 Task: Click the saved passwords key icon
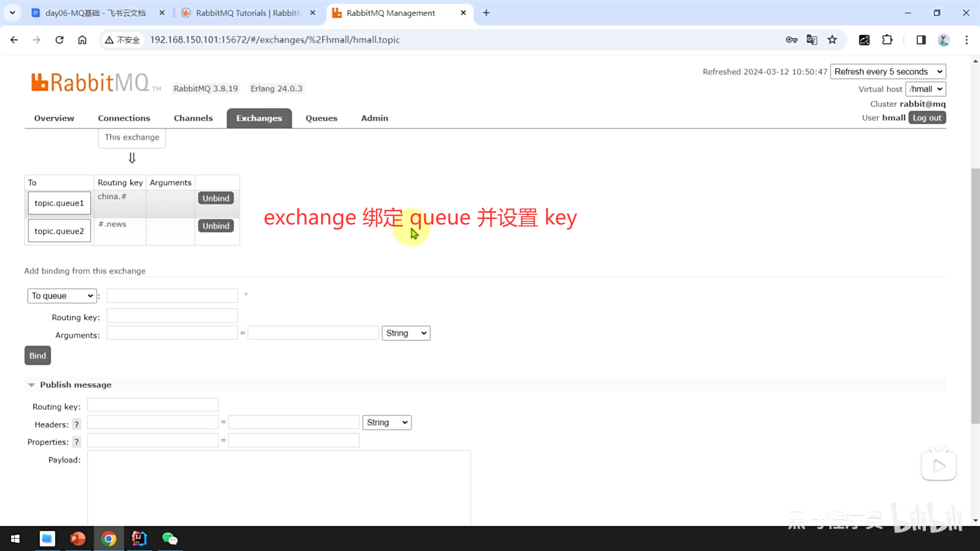[x=792, y=40]
